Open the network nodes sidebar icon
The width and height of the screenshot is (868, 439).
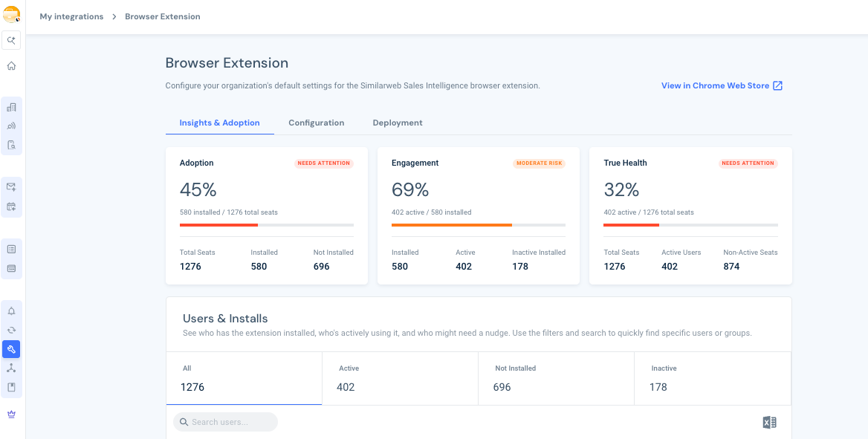[x=11, y=368]
